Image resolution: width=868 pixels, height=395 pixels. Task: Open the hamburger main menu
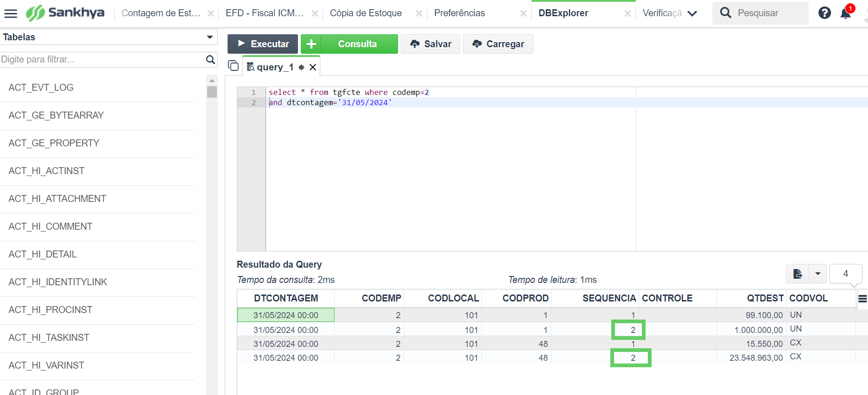click(10, 13)
